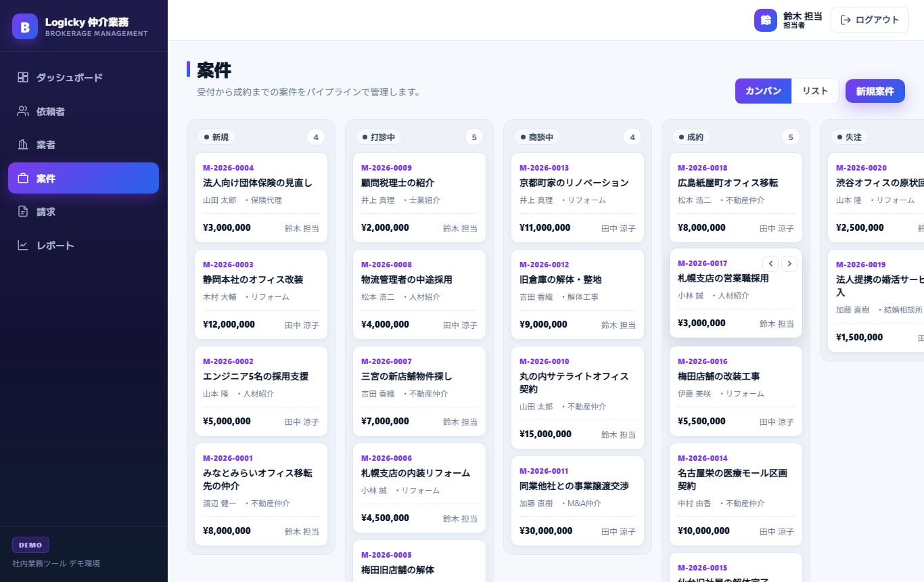Open card 名古屋栄の医療モール区画契約

[x=736, y=495]
